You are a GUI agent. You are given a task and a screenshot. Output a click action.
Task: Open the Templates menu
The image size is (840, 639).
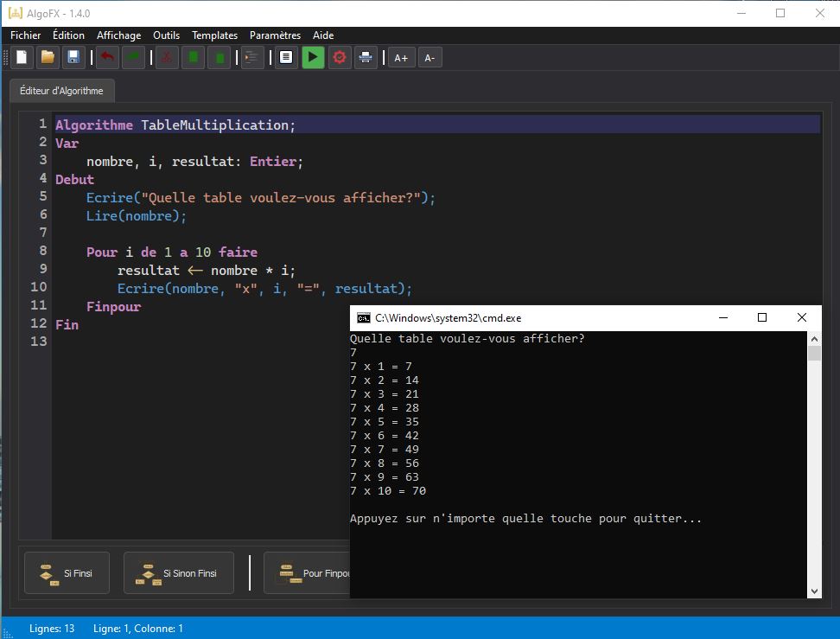click(215, 35)
